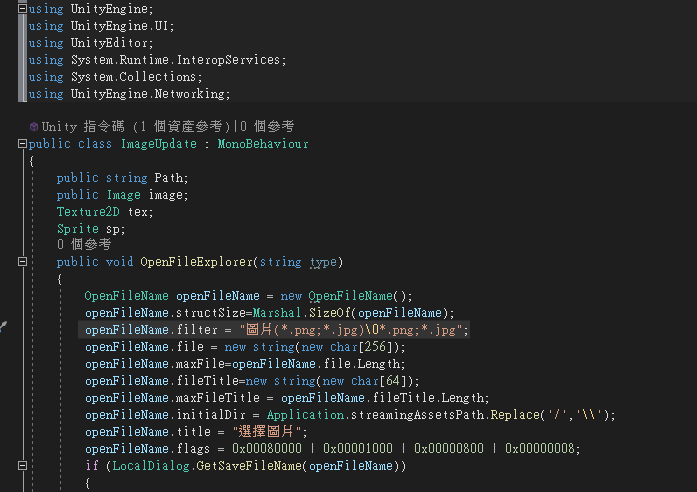
Task: Click the "Texture2D tex;" declaration
Action: click(x=105, y=212)
